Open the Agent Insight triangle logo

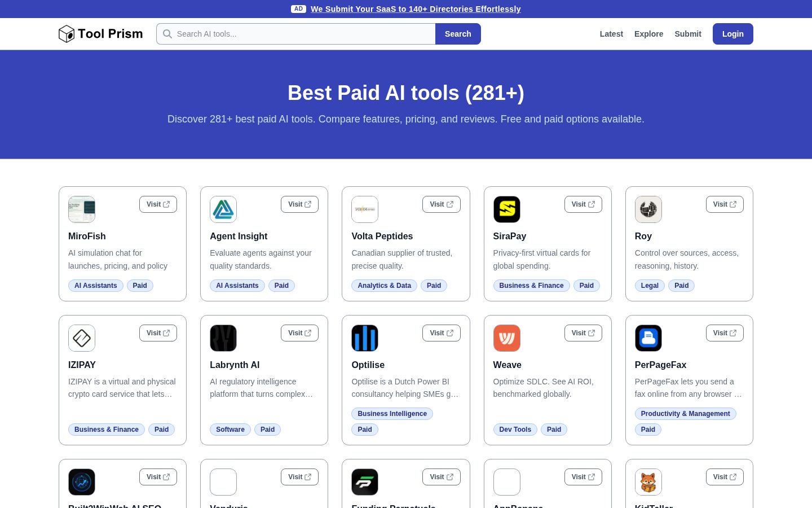pos(223,209)
